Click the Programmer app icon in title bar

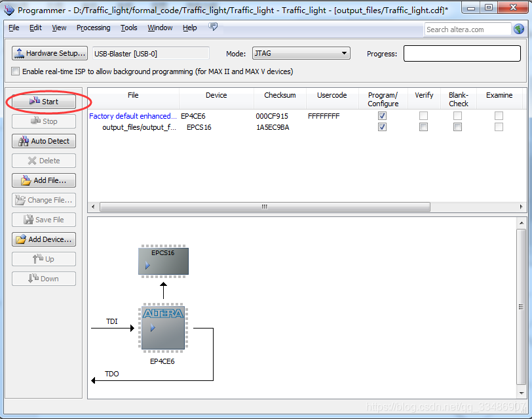click(x=9, y=10)
